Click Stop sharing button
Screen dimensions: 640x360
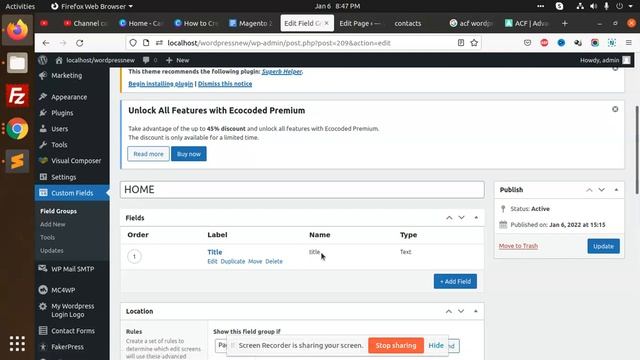(x=396, y=346)
